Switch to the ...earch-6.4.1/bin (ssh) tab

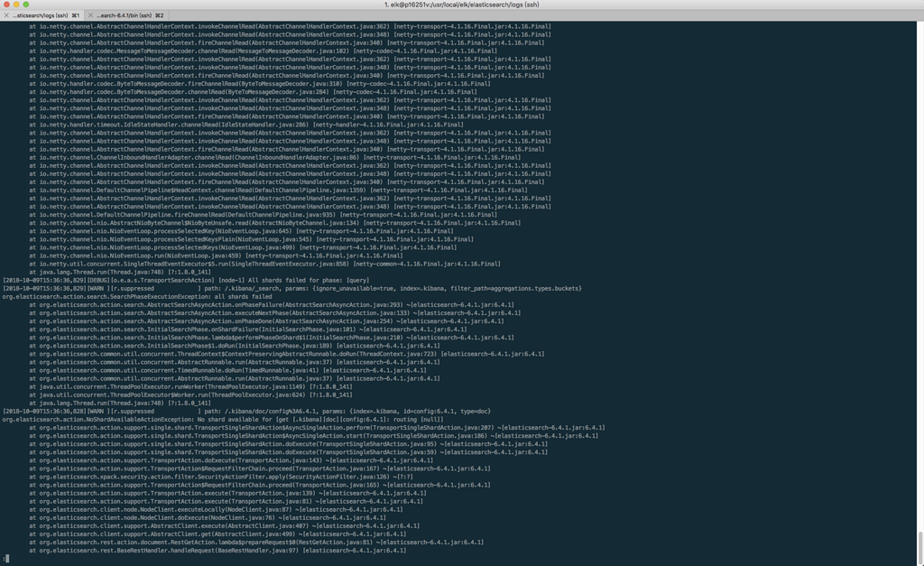point(125,15)
